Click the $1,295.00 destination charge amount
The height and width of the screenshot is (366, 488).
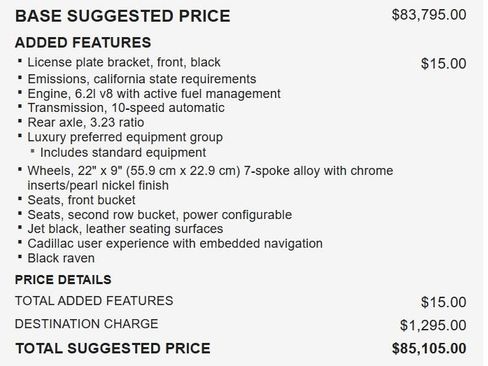coord(433,325)
